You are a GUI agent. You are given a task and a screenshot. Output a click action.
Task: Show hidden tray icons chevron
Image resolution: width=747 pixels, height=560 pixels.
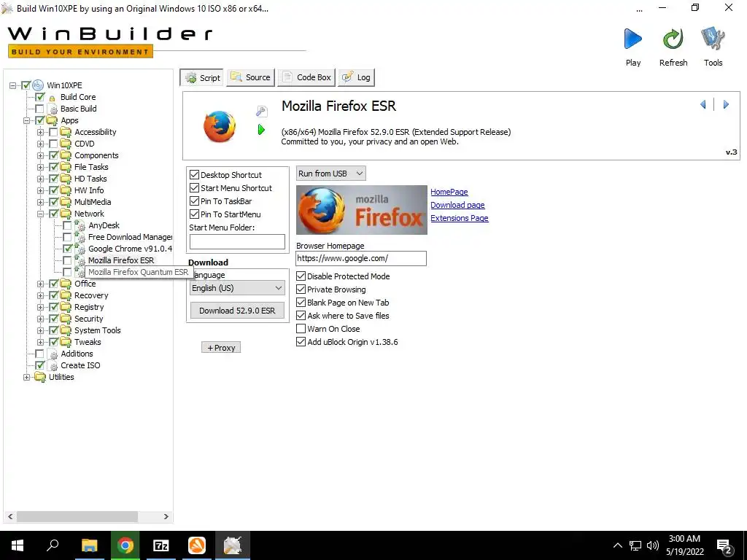[x=617, y=545]
